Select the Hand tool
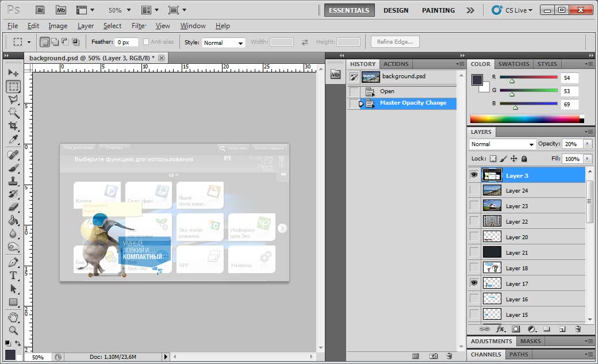 point(13,317)
